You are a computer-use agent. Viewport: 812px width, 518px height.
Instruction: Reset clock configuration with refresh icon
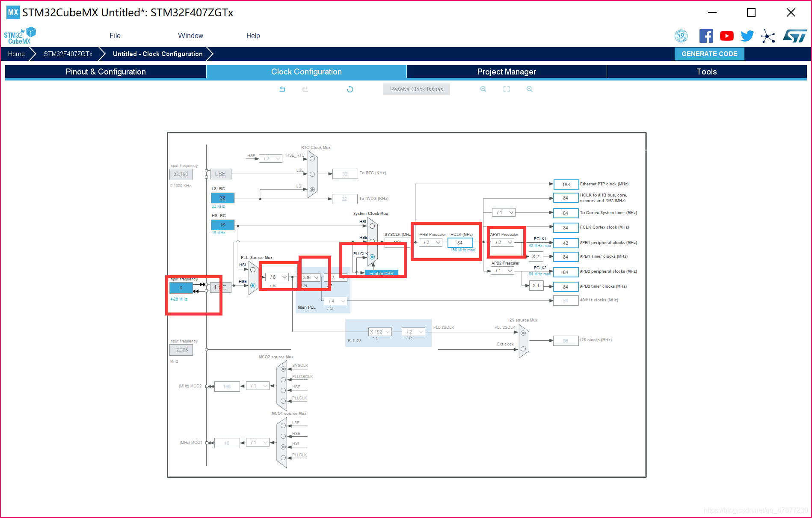350,89
